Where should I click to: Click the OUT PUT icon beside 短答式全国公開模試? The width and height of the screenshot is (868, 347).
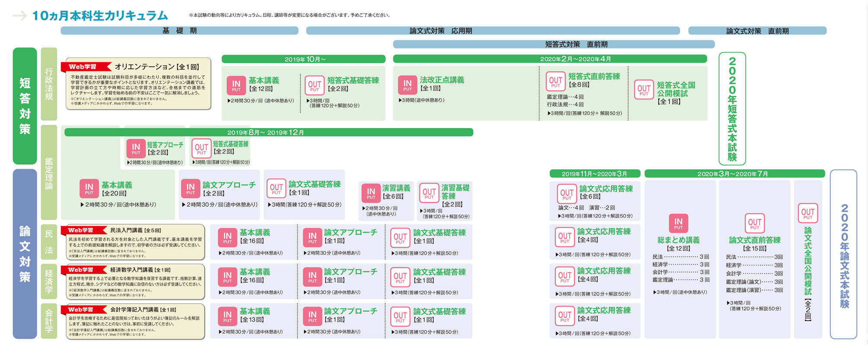click(x=644, y=90)
